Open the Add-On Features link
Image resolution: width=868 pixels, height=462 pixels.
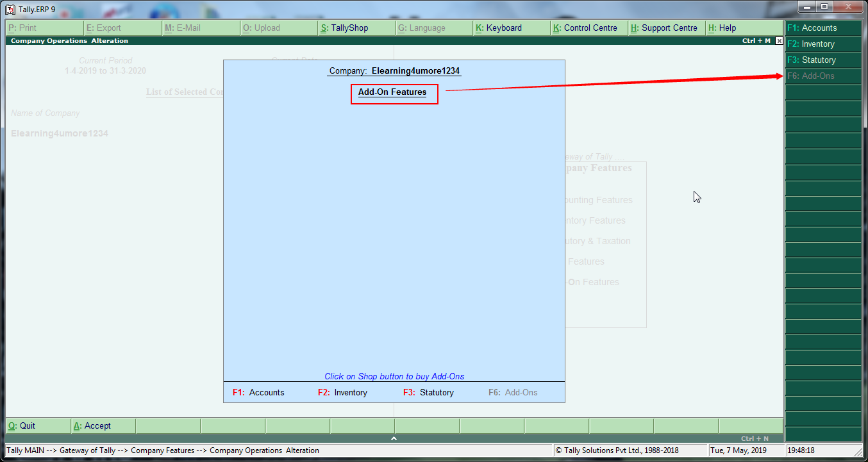coord(394,93)
